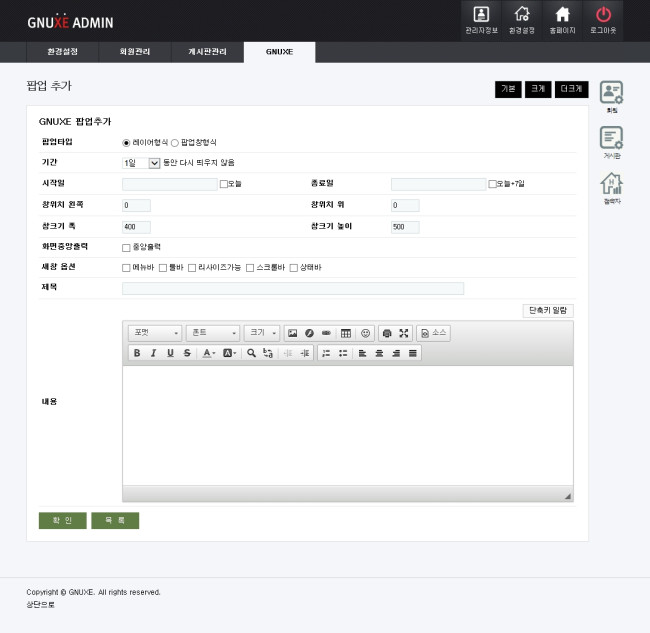Click the print icon in editor
The height and width of the screenshot is (633, 650).
(x=388, y=333)
